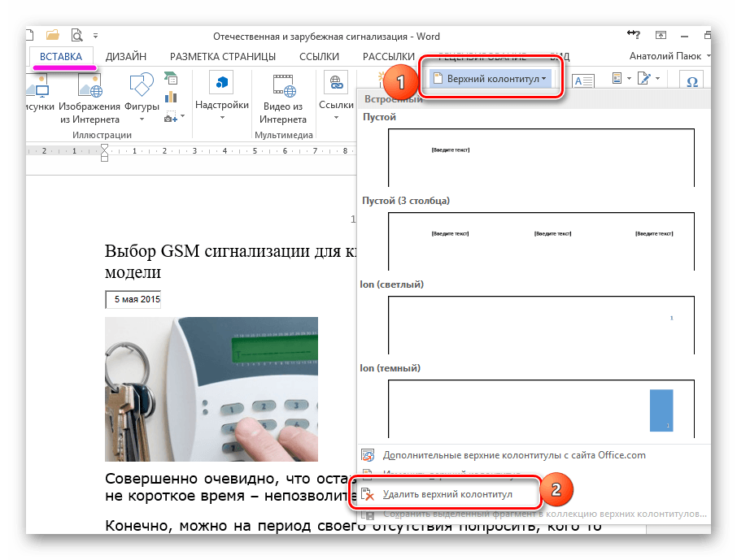The height and width of the screenshot is (560, 737).
Task: Click Видео из Интернета icon
Action: click(282, 83)
